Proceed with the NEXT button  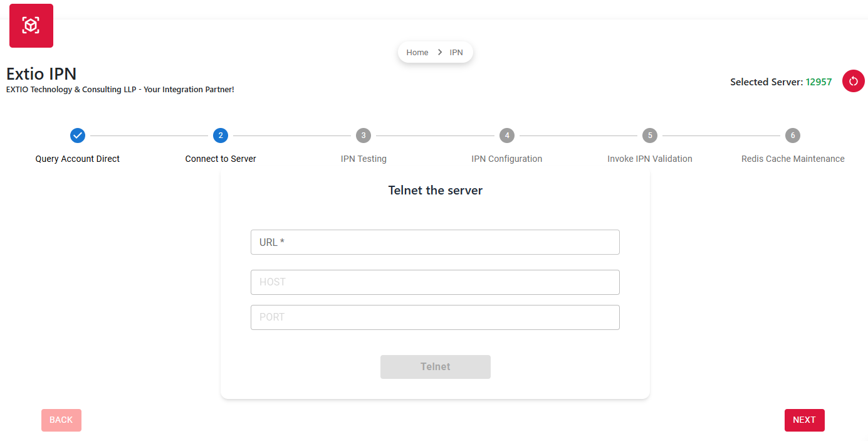click(x=804, y=420)
